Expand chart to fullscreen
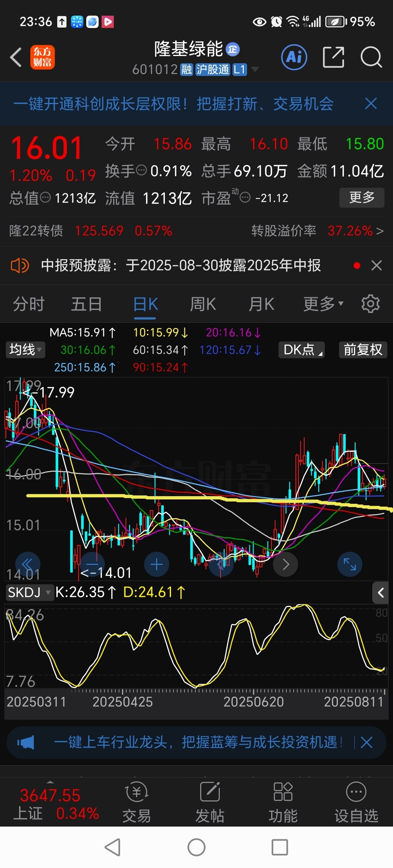Viewport: 393px width, 868px height. coord(350,564)
